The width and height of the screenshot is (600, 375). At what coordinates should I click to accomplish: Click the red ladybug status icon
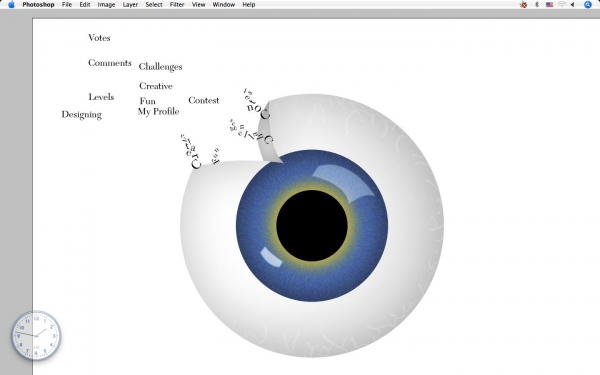click(x=523, y=5)
